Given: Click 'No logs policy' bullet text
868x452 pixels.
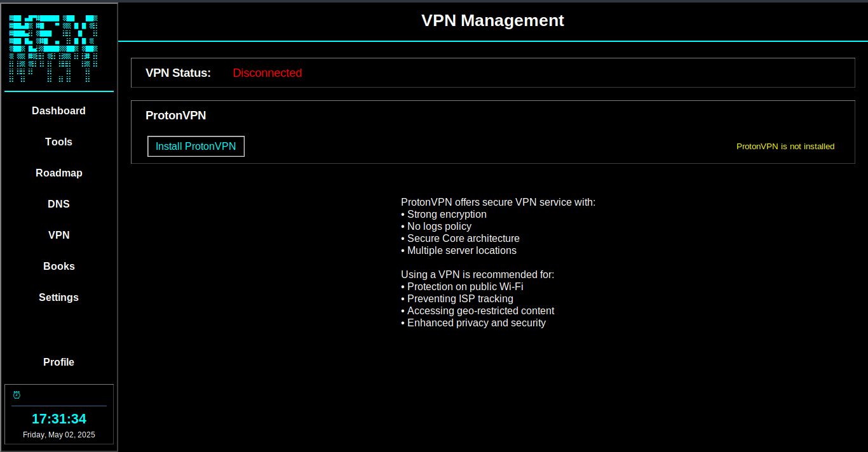Looking at the screenshot, I should coord(439,227).
